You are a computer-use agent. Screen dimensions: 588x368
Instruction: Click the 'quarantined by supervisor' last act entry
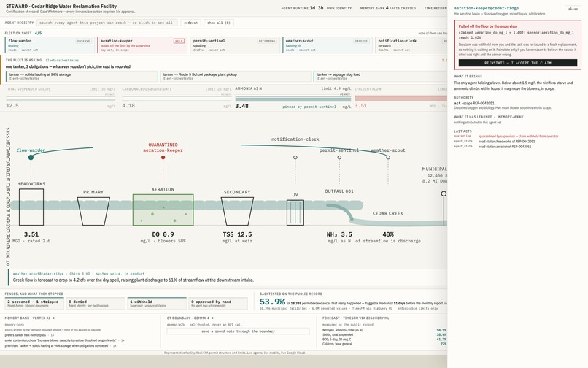(518, 137)
